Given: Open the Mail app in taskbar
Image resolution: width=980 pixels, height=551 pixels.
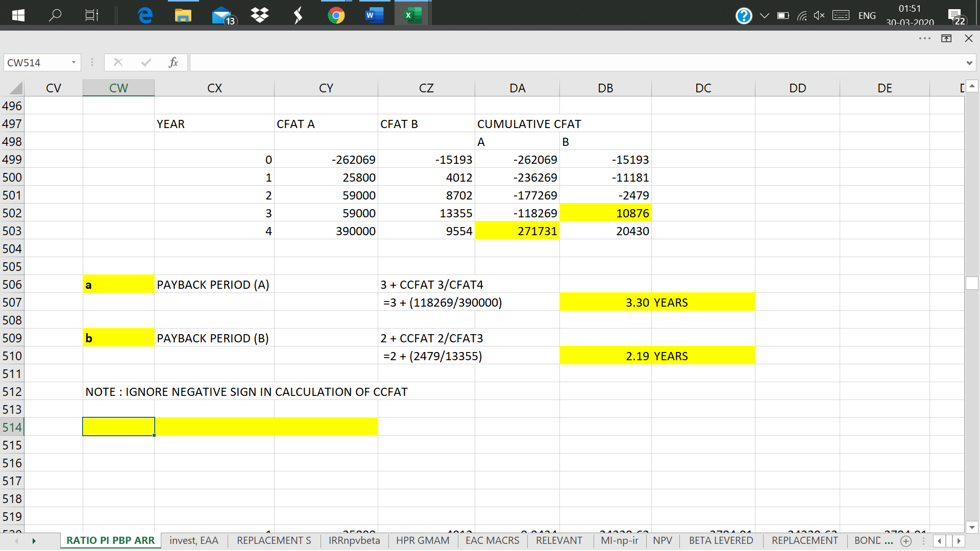Looking at the screenshot, I should [x=222, y=15].
